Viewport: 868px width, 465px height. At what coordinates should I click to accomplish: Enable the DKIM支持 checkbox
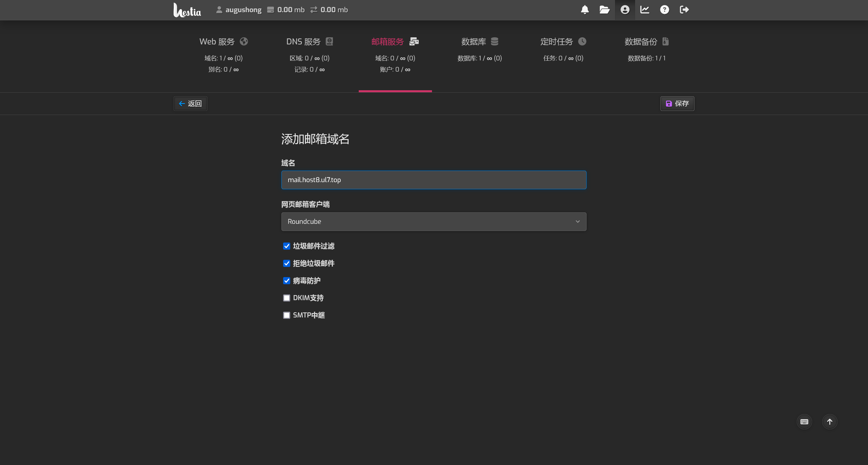tap(287, 298)
